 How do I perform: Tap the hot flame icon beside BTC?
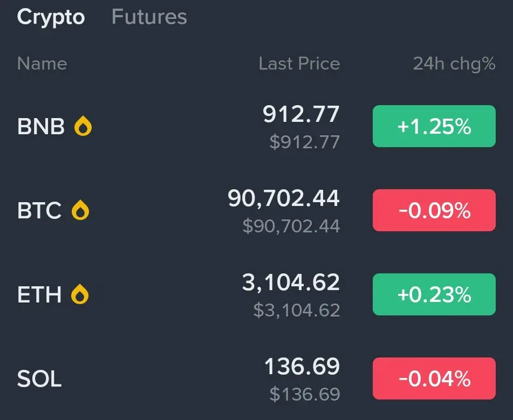pos(80,210)
